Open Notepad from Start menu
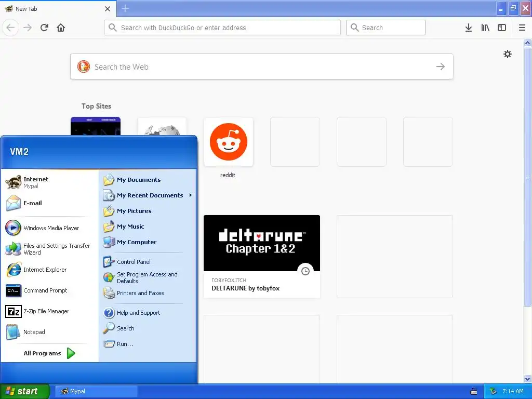This screenshot has width=532, height=399. point(49,332)
